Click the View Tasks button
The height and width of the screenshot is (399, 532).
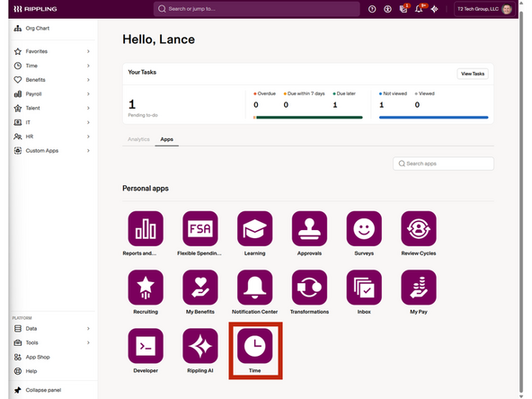(x=473, y=74)
